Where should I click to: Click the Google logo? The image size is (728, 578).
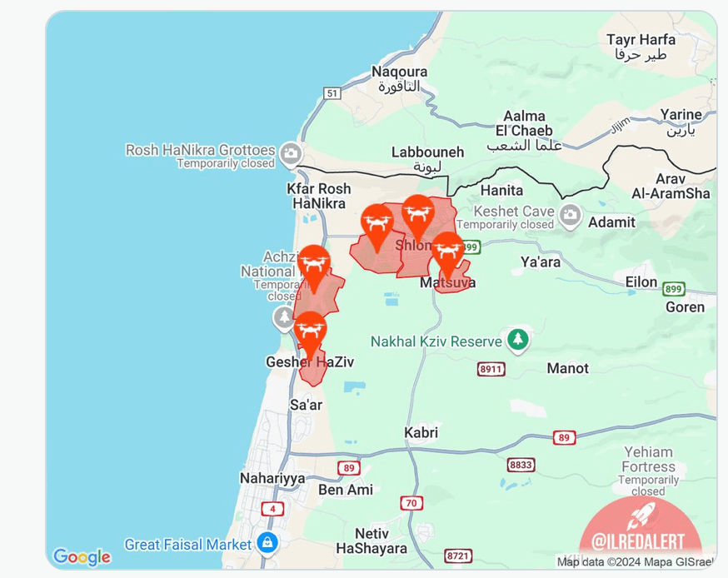[82, 556]
